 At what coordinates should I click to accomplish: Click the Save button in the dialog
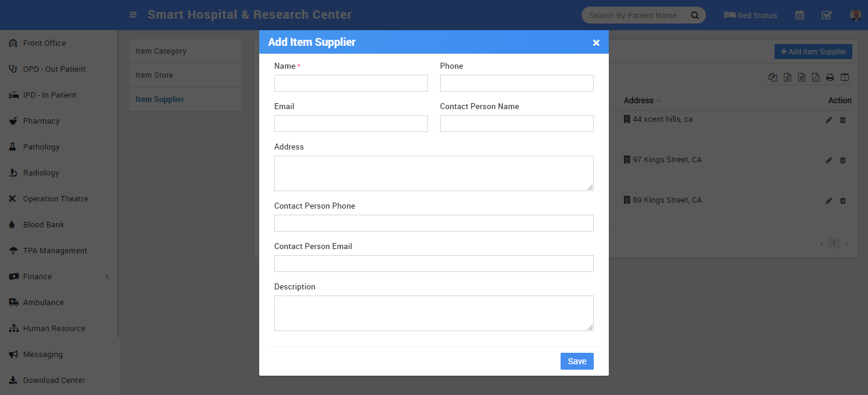pyautogui.click(x=577, y=361)
